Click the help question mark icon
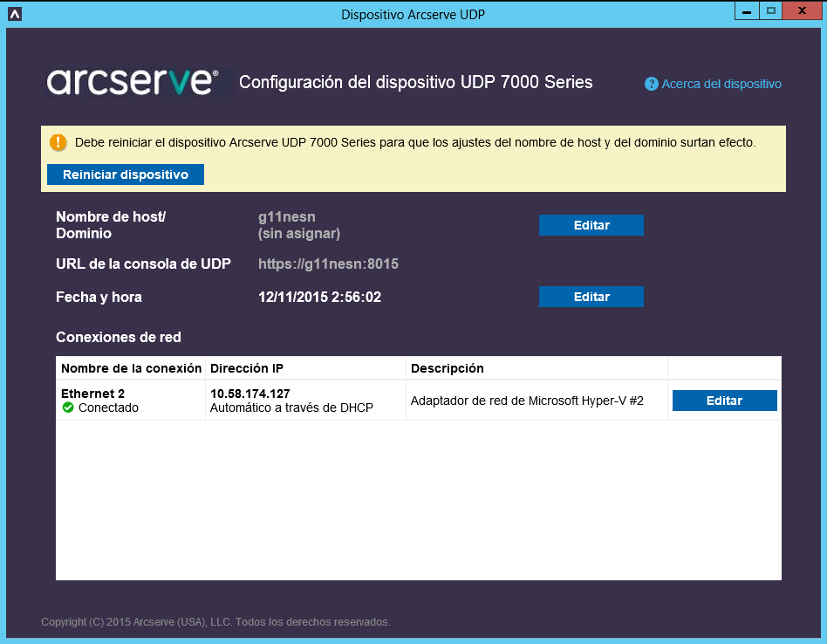 (x=652, y=84)
